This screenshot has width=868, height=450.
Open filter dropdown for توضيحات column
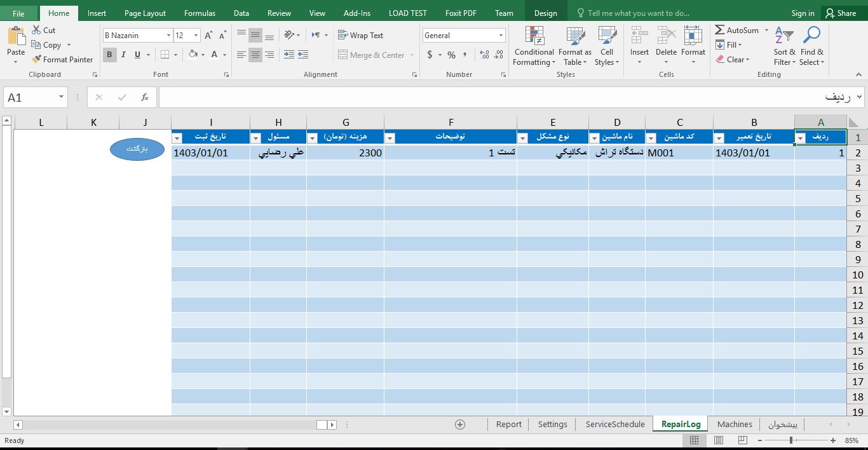[x=390, y=138]
